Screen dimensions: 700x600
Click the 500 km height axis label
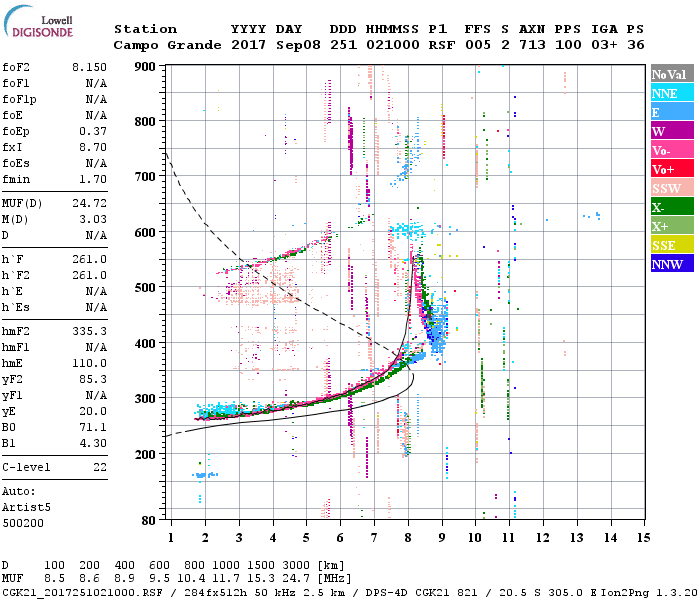click(x=145, y=288)
